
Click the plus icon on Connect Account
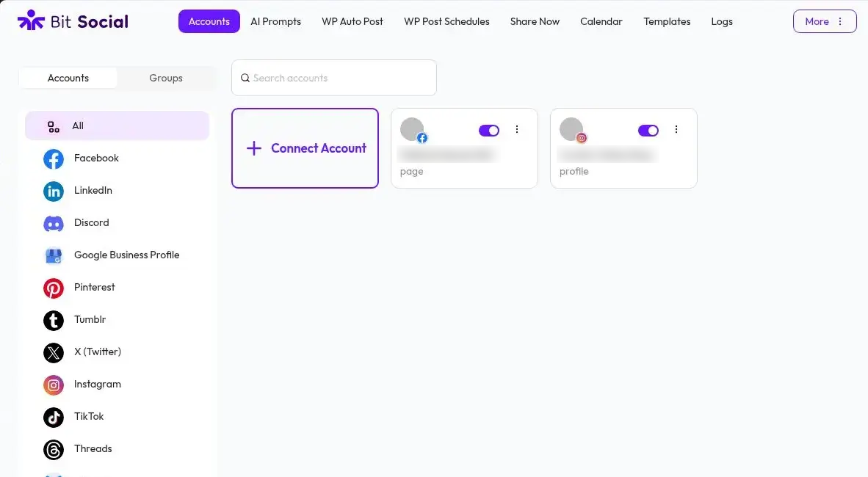pyautogui.click(x=253, y=148)
